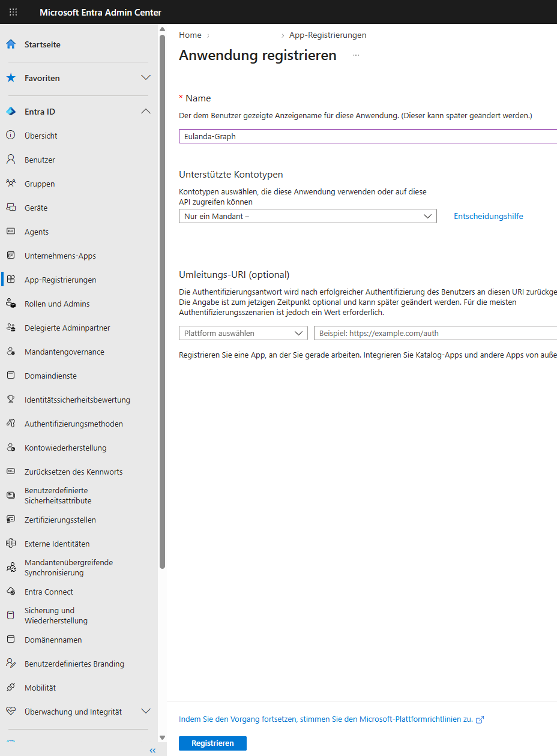
Task: Go to Home breadcrumb
Action: 190,35
